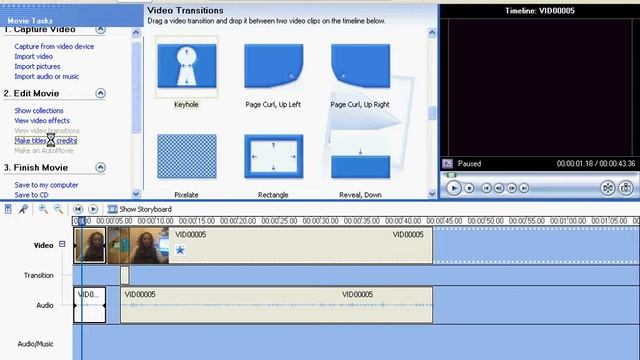Select the Page Curl, Up Right transition
The width and height of the screenshot is (640, 360).
[x=360, y=66]
